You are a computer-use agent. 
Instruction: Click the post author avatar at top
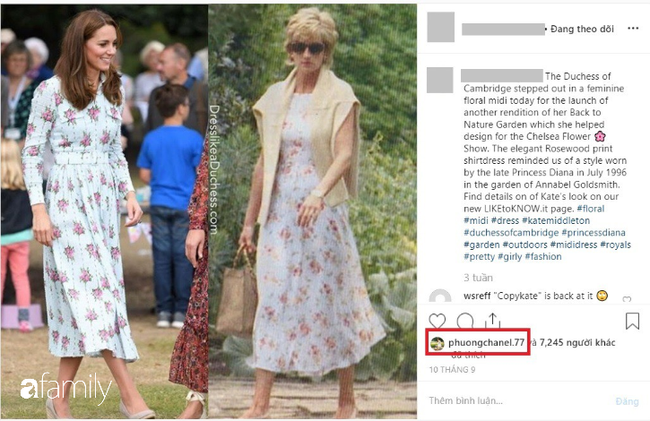coord(441,27)
